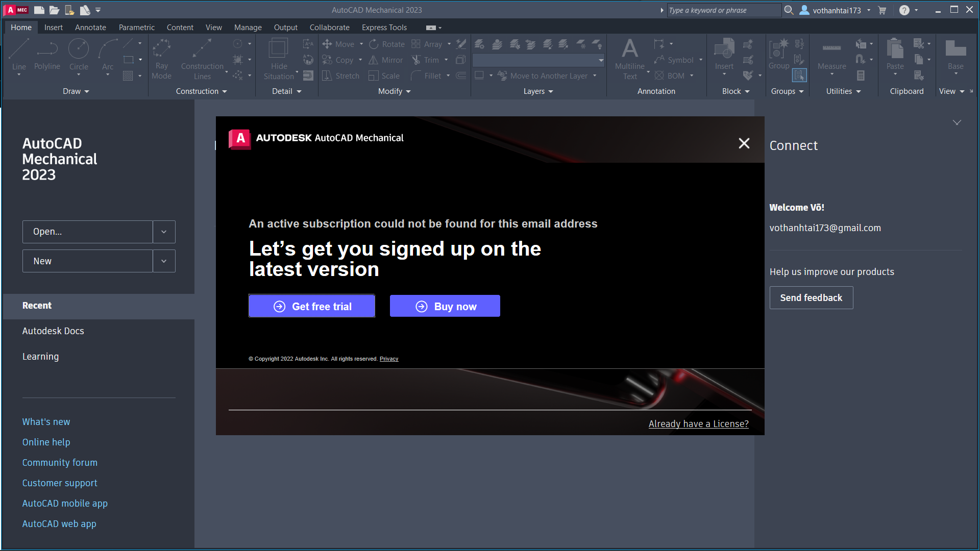Switch to the Annotate ribbon tab

click(90, 28)
